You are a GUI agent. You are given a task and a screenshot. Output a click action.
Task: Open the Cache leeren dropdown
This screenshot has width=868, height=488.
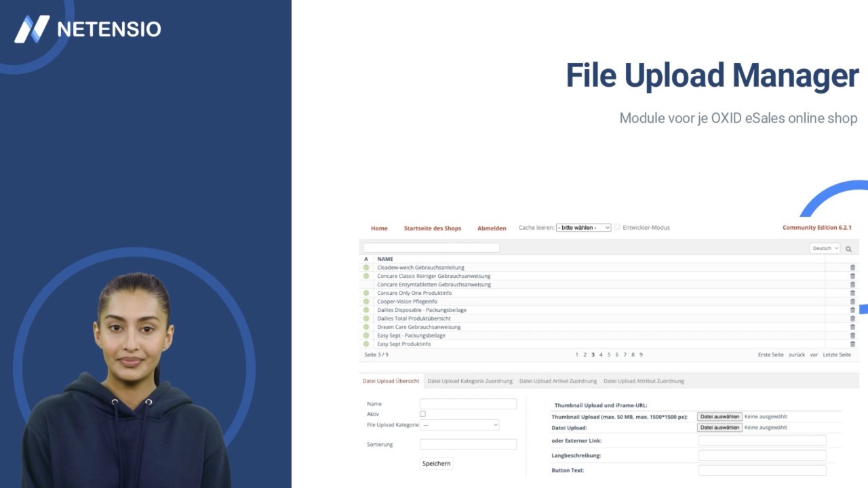click(x=584, y=228)
